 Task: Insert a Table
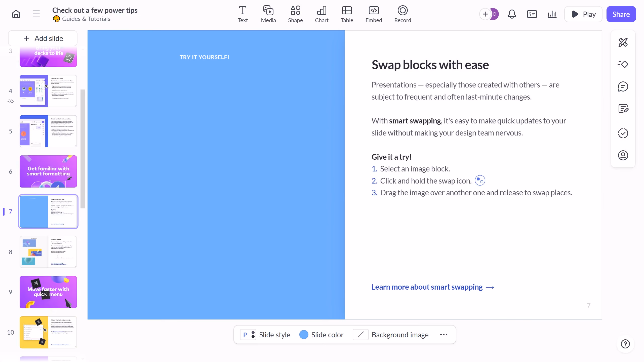pyautogui.click(x=347, y=14)
